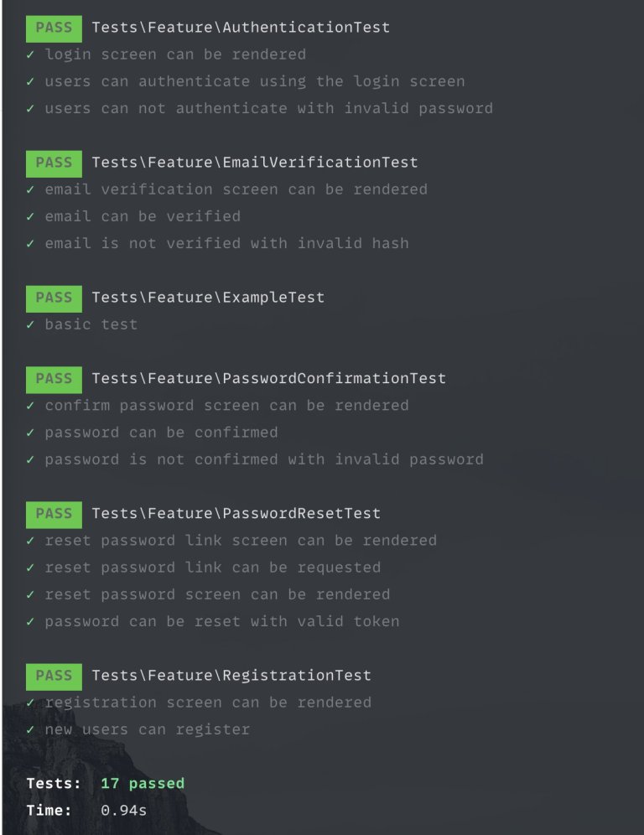Click the Tests\Feature\PasswordResetTest heading
Image resolution: width=644 pixels, height=835 pixels.
[236, 514]
